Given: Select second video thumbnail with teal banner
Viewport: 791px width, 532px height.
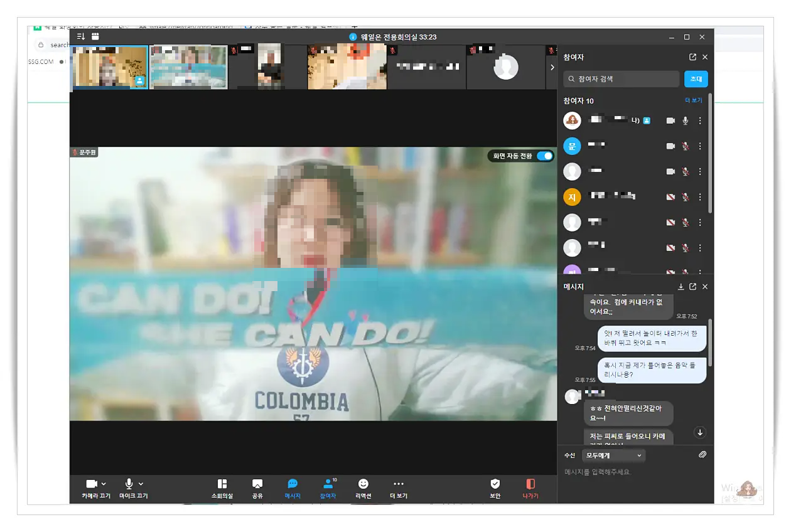Looking at the screenshot, I should coord(188,67).
